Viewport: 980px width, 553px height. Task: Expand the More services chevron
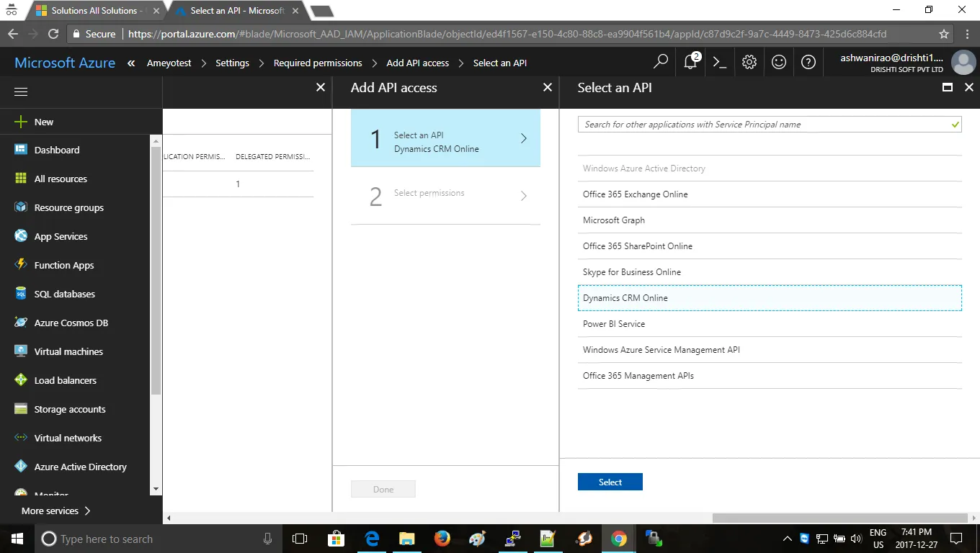click(87, 511)
